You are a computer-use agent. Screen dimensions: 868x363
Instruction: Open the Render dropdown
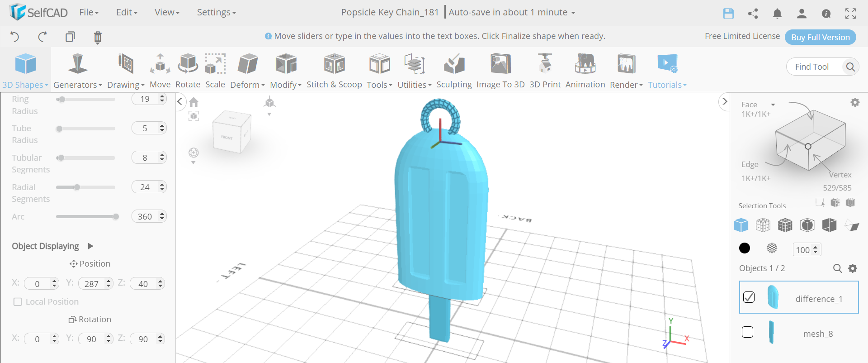coord(626,71)
